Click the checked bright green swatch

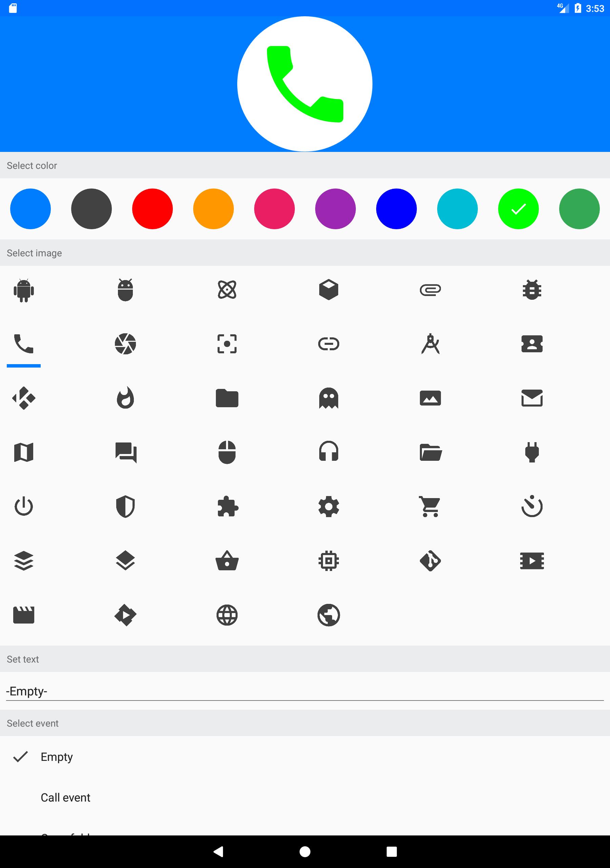[518, 209]
